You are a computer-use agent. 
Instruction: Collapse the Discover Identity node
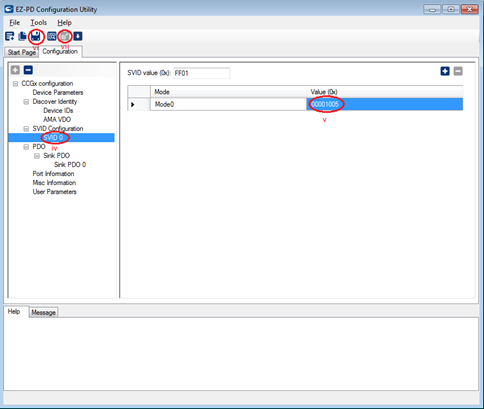[x=26, y=102]
